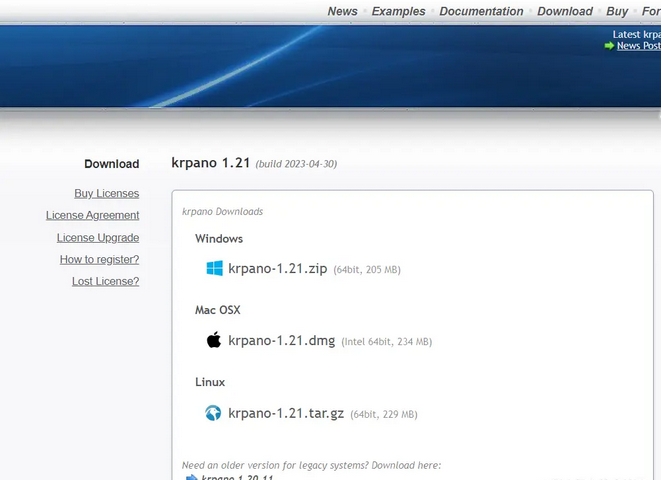This screenshot has height=480, width=662.
Task: Click the 'Need an older version' note
Action: [312, 465]
